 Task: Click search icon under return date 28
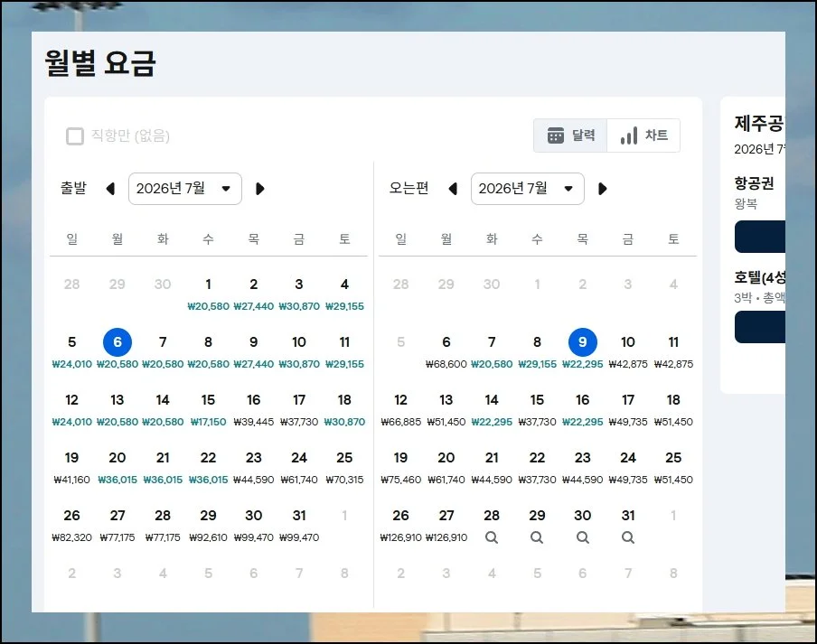(x=492, y=537)
